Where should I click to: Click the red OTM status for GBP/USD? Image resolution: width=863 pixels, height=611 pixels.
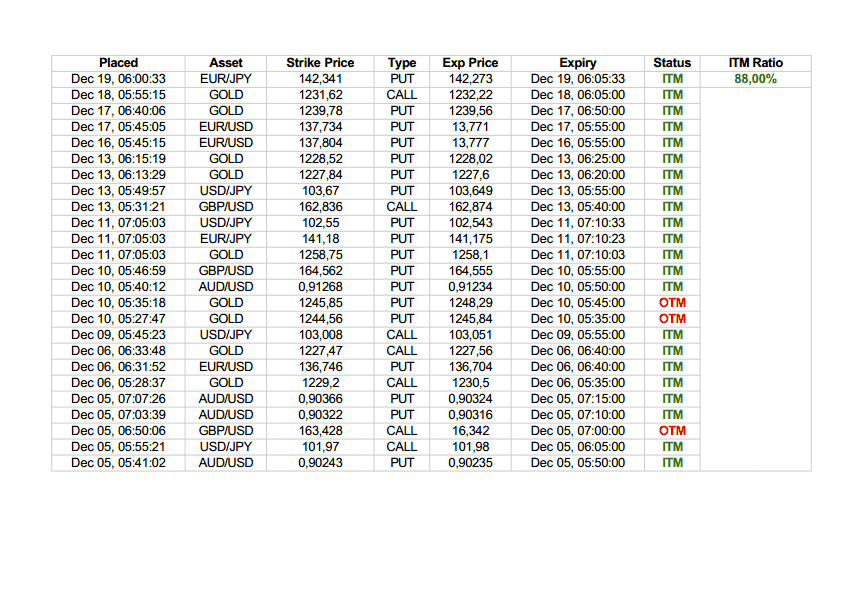(671, 430)
